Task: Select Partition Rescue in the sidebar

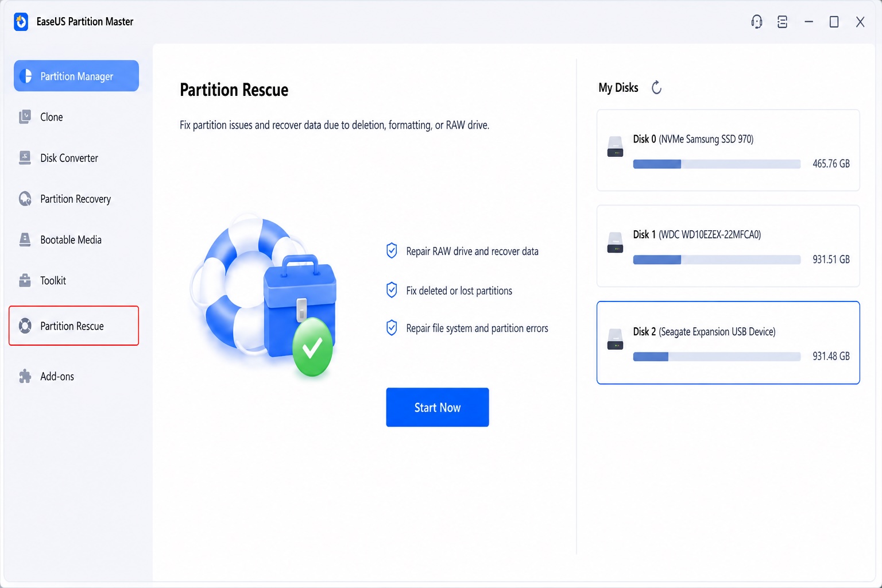Action: coord(74,326)
